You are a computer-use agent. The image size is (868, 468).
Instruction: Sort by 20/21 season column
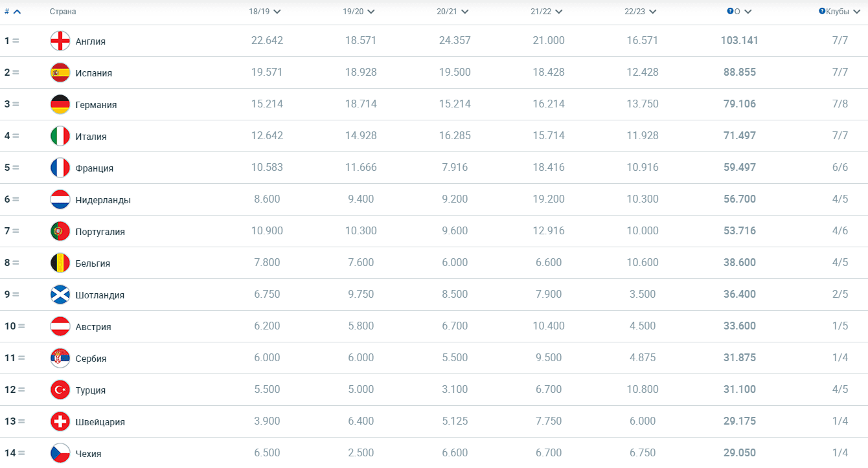click(x=452, y=12)
